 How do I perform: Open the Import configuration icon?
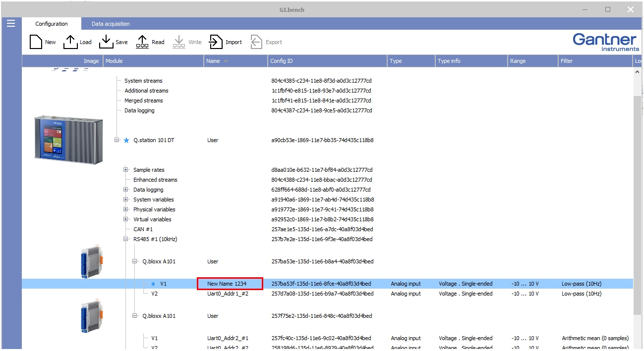click(216, 42)
